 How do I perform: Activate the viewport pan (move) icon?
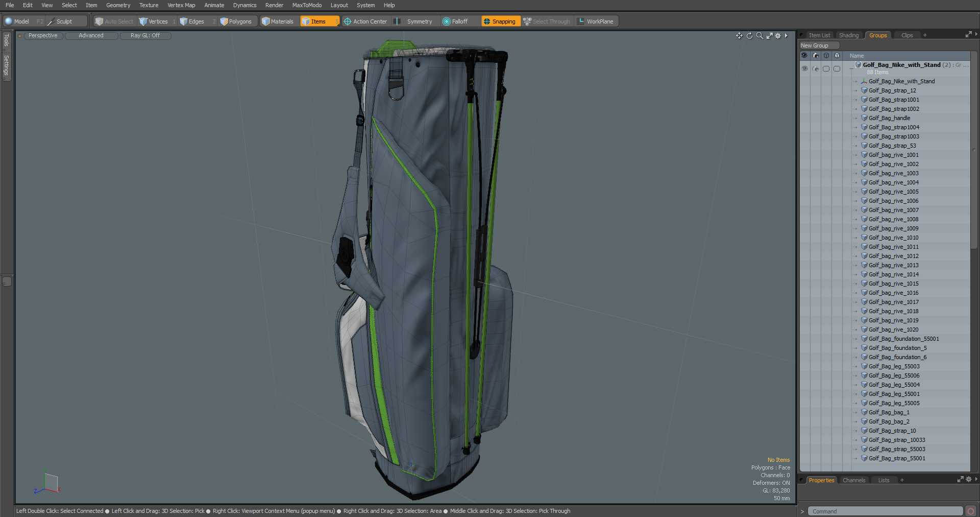point(739,36)
